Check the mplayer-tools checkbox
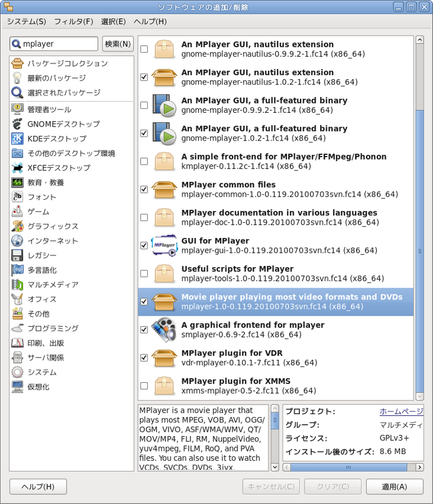 (144, 274)
